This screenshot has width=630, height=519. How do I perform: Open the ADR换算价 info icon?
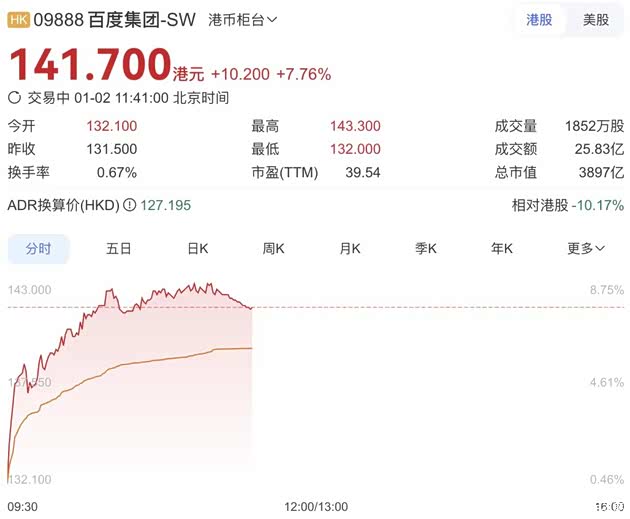click(129, 205)
